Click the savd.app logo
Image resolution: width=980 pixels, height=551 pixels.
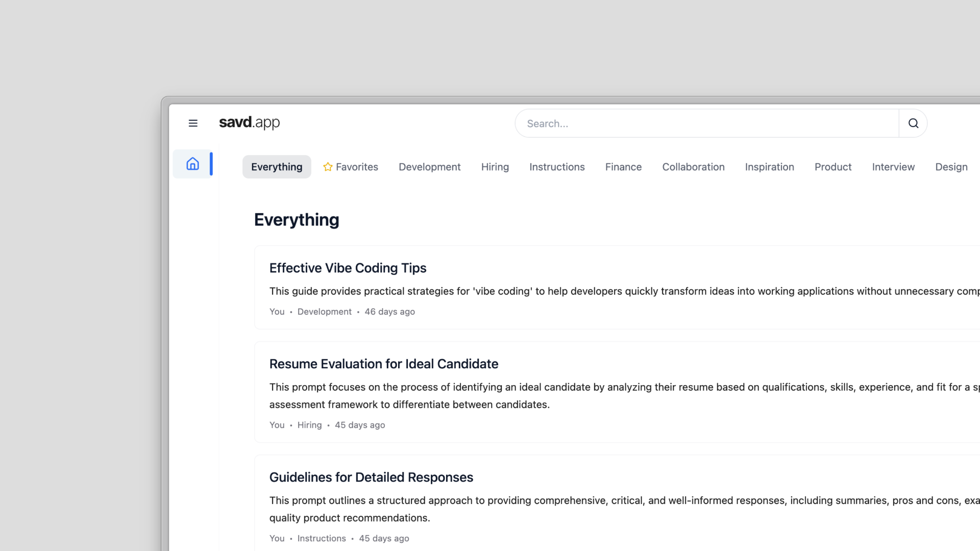[249, 122]
